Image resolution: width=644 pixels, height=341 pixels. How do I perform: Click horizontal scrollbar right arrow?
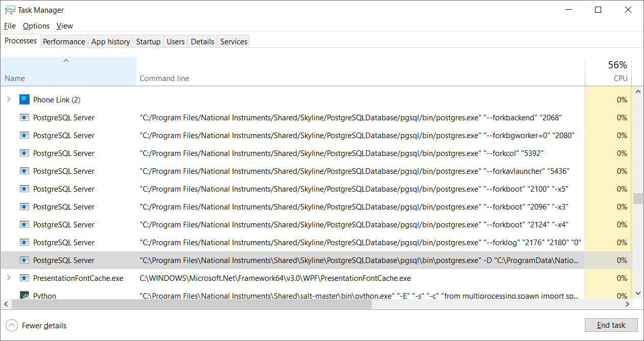tap(628, 304)
